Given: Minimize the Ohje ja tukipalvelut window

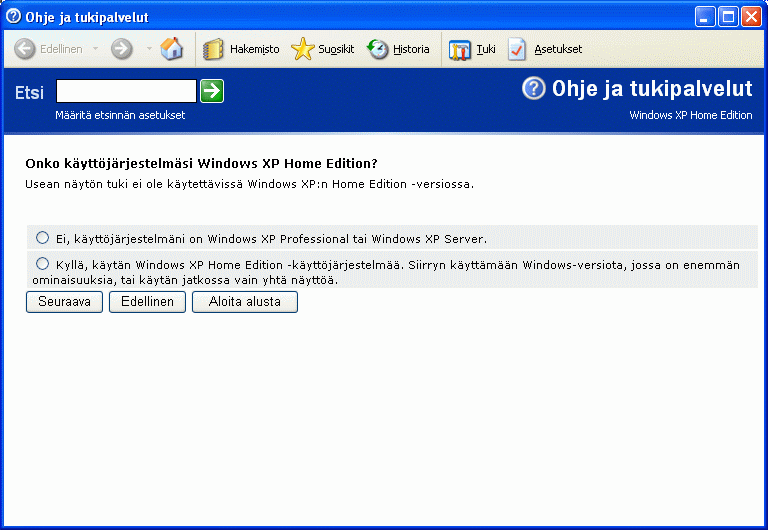Looking at the screenshot, I should (705, 17).
